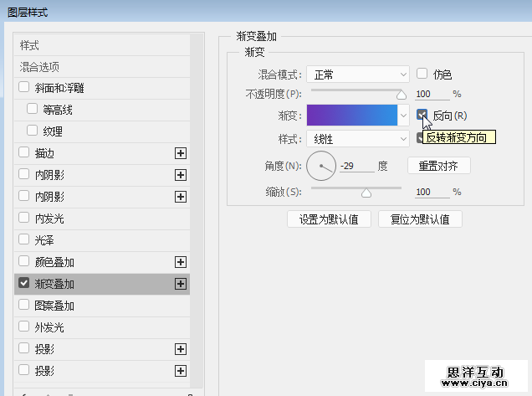The height and width of the screenshot is (396, 532).
Task: Enable the 斜面和浮雕 checkbox
Action: (x=23, y=88)
